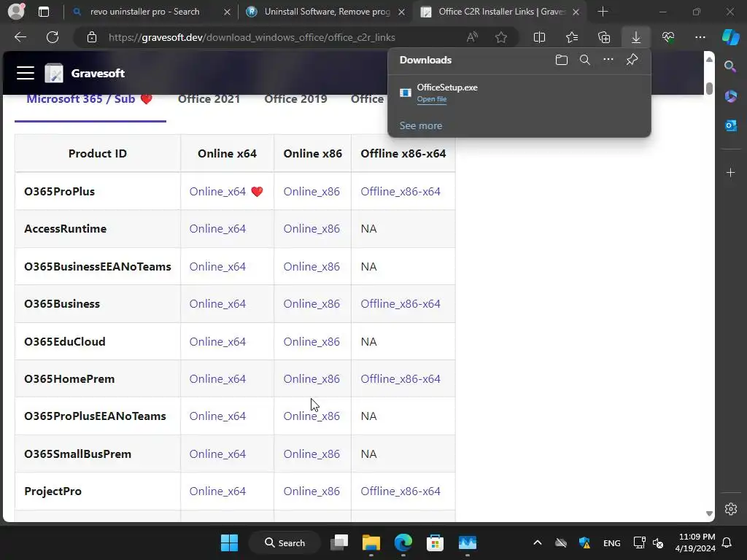The height and width of the screenshot is (560, 747).
Task: Open a new browser tab
Action: 603,12
